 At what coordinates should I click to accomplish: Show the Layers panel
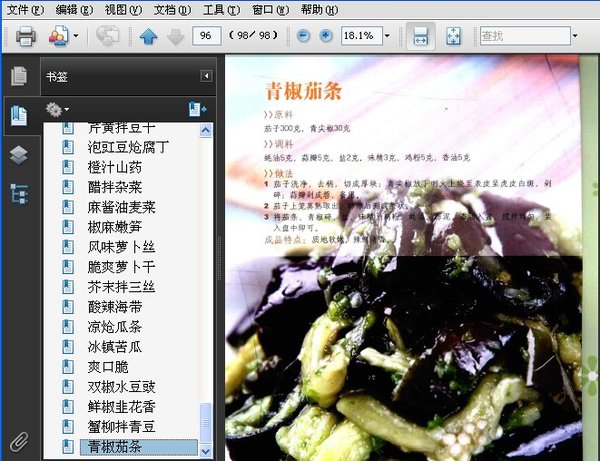[x=19, y=155]
